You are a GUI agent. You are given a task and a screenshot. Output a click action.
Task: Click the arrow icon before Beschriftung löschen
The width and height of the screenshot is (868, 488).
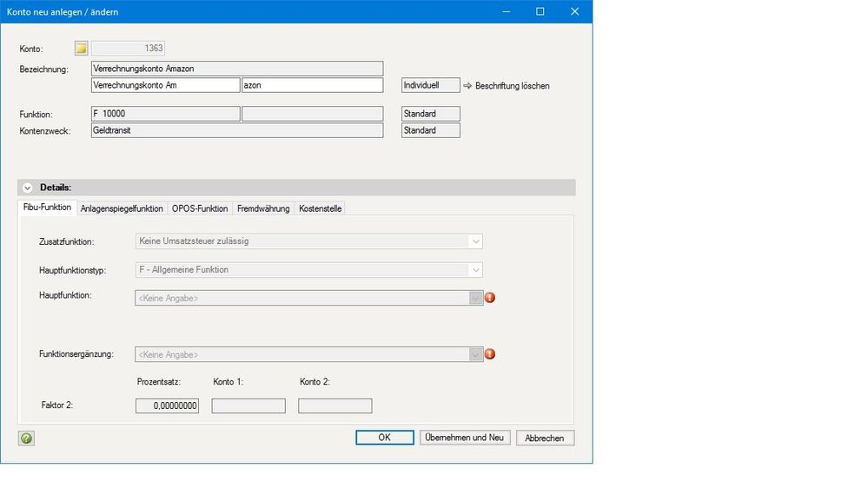coord(467,86)
